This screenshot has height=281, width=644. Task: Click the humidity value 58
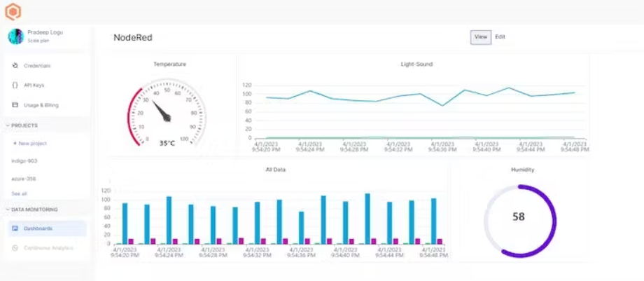click(518, 217)
